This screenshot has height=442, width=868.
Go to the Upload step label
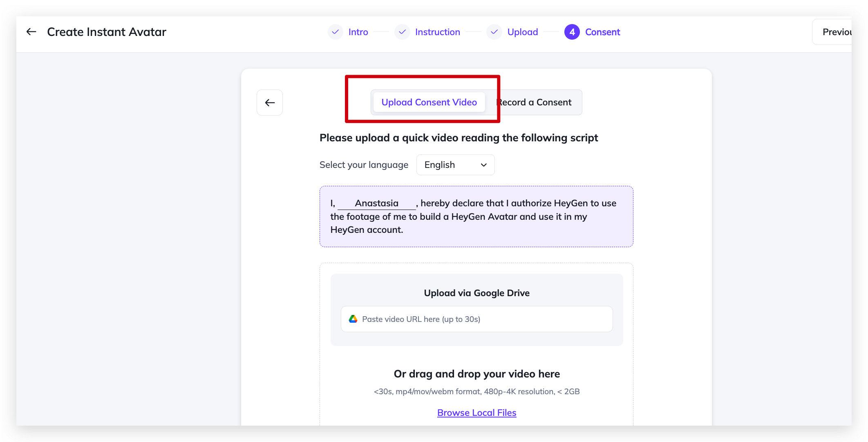522,32
